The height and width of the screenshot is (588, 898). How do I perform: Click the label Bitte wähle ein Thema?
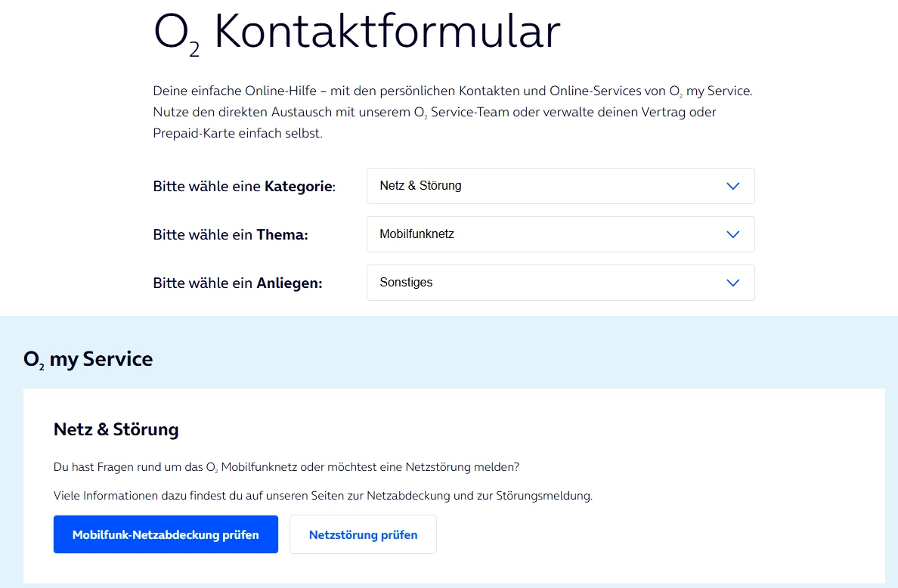coord(231,235)
